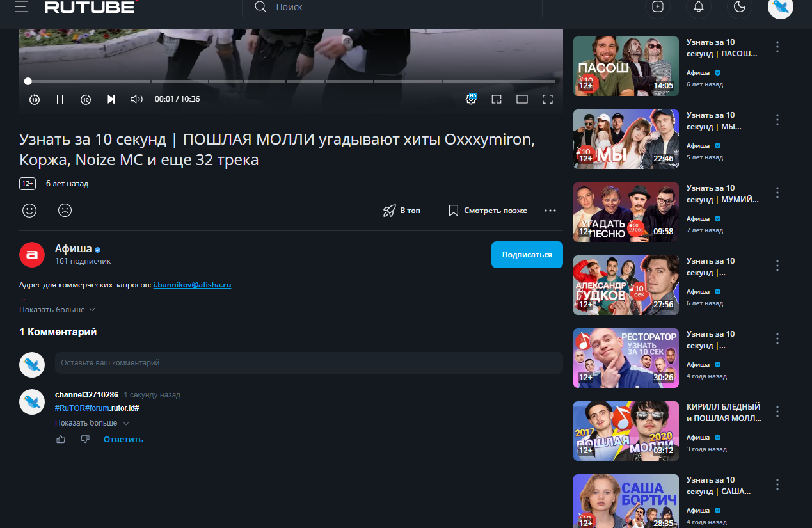Image resolution: width=812 pixels, height=528 pixels.
Task: Click the search magnifier icon
Action: pyautogui.click(x=260, y=7)
